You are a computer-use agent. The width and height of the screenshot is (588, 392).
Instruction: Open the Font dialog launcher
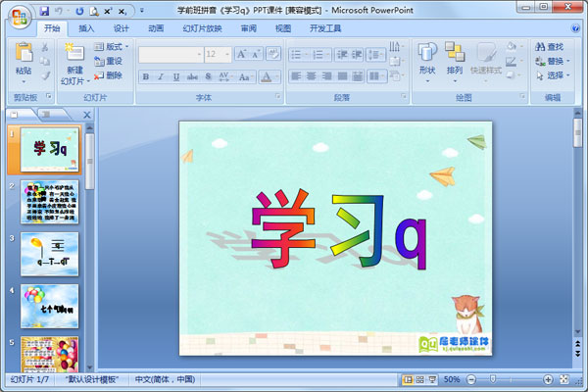(x=278, y=96)
